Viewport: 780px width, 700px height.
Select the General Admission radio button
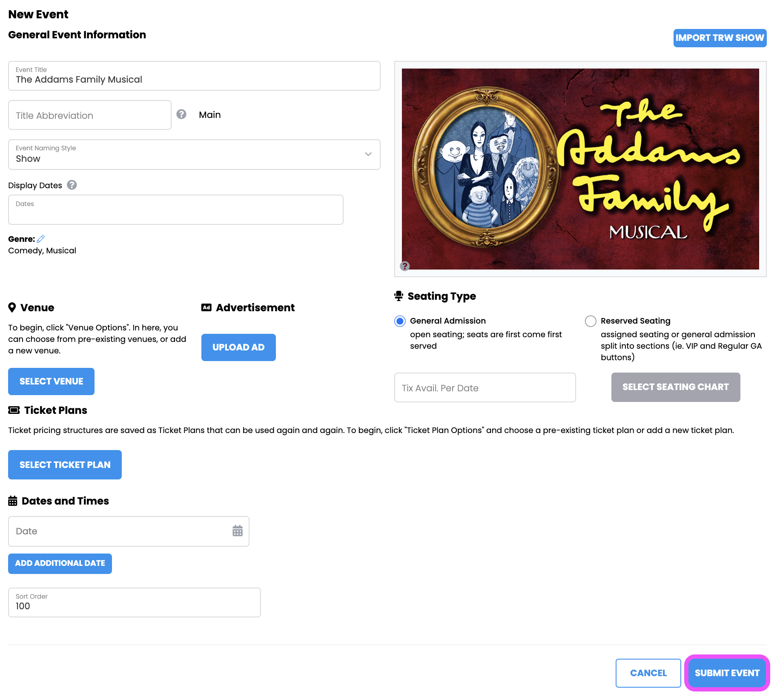tap(400, 321)
